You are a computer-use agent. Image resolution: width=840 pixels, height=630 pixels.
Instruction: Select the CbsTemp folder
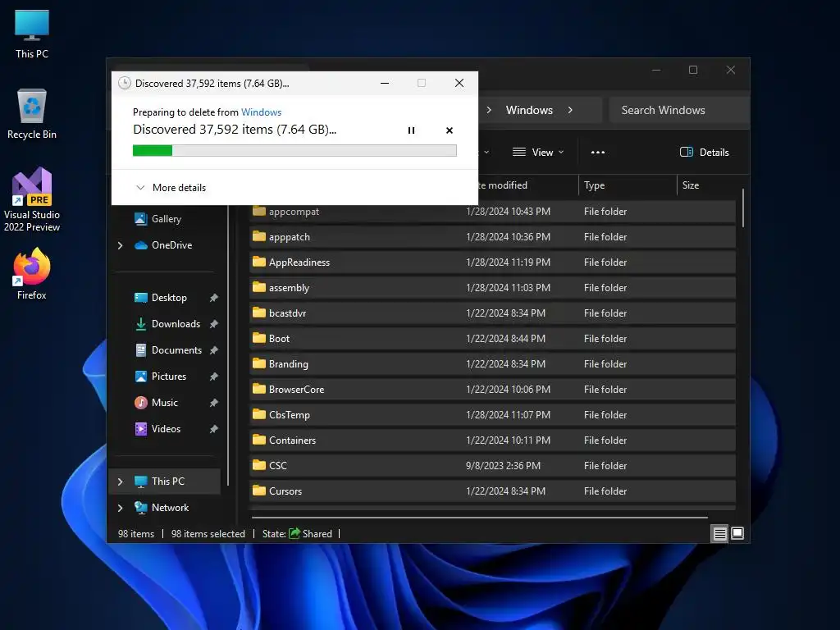(492, 414)
